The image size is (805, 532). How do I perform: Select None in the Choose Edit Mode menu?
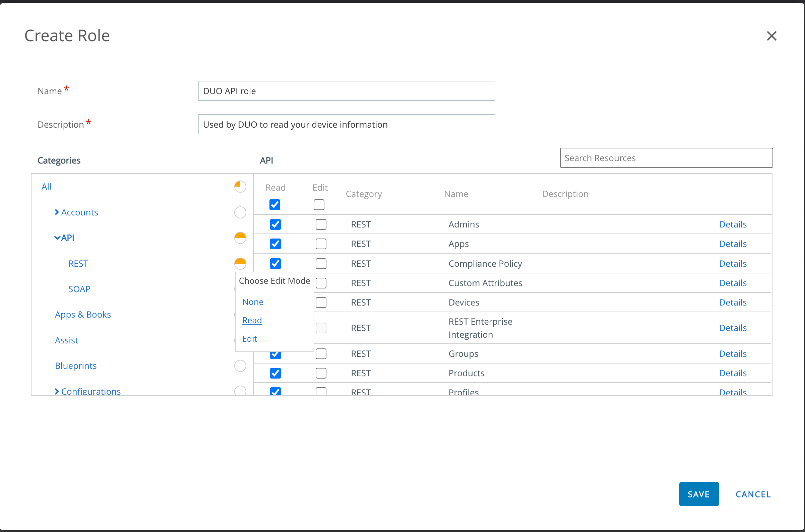(x=252, y=302)
